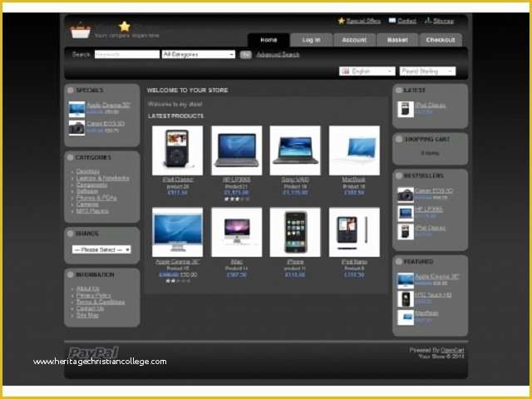Screen dimensions: 532x399
Task: Open the Desktops category
Action: pos(88,171)
